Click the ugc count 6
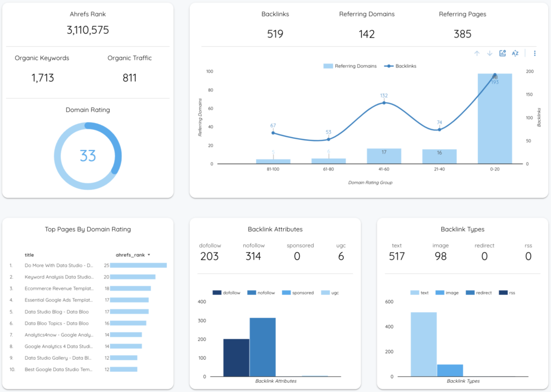Viewport: 551px width, 392px height. click(x=341, y=256)
